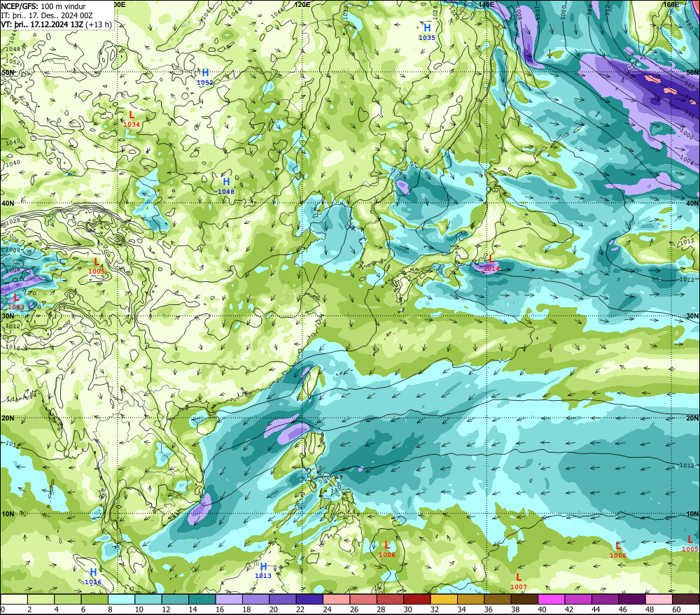
Task: Select the 'IT: þri.. 17. Des.. 2024 00Z' line
Action: tap(46, 15)
